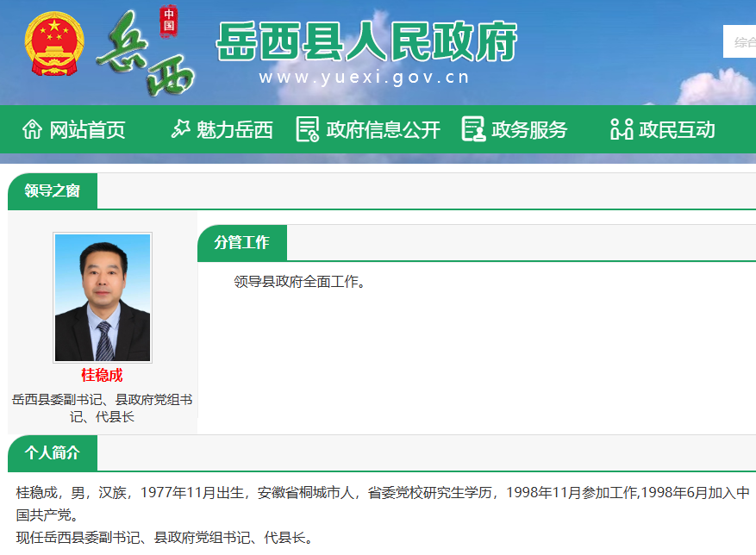Click the document icon beside 政府信息公开
The width and height of the screenshot is (756, 555).
click(307, 129)
